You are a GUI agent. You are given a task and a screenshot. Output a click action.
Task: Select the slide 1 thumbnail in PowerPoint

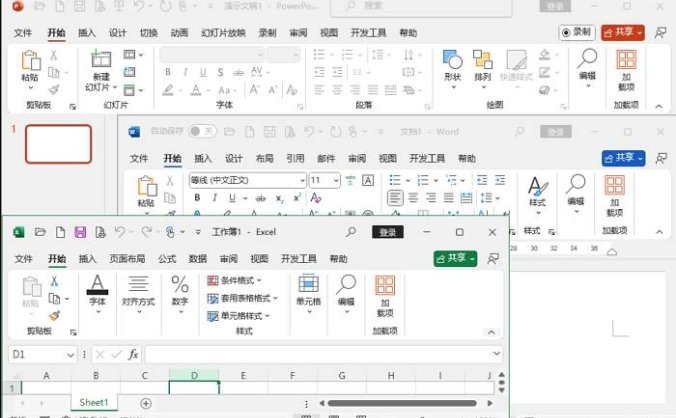coord(59,144)
